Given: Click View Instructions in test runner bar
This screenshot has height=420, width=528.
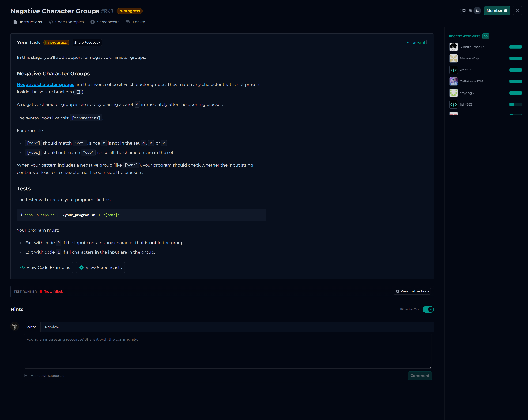Looking at the screenshot, I should 412,291.
